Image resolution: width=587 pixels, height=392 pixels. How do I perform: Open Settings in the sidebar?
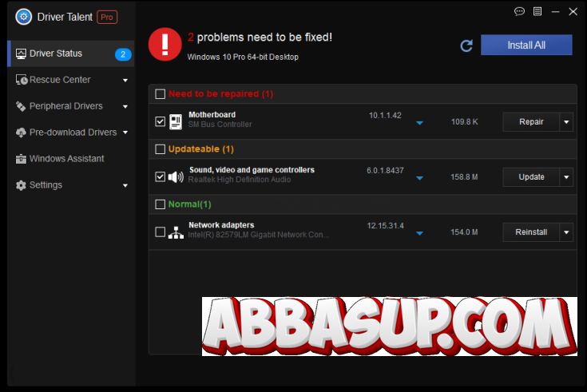pyautogui.click(x=71, y=185)
